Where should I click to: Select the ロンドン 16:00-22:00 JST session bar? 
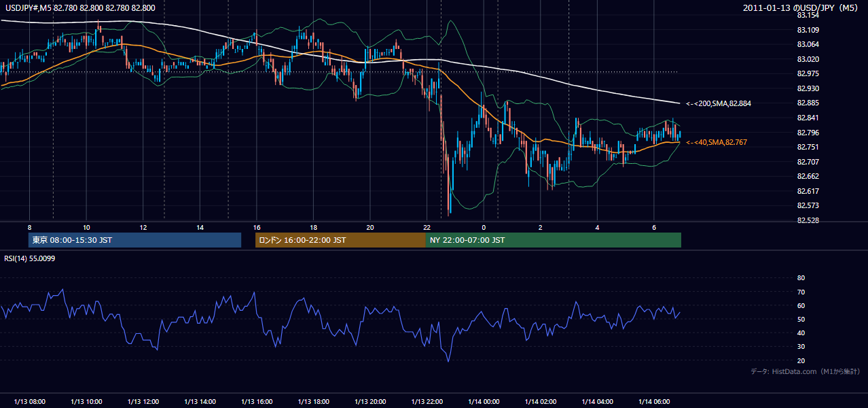[340, 240]
